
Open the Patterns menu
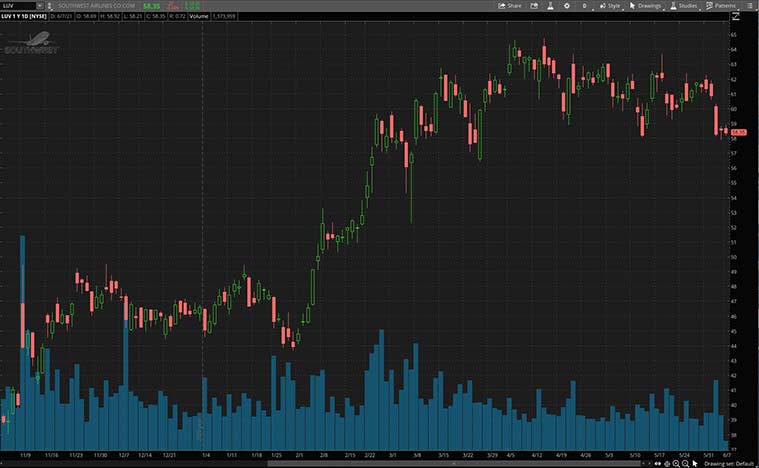click(x=721, y=6)
